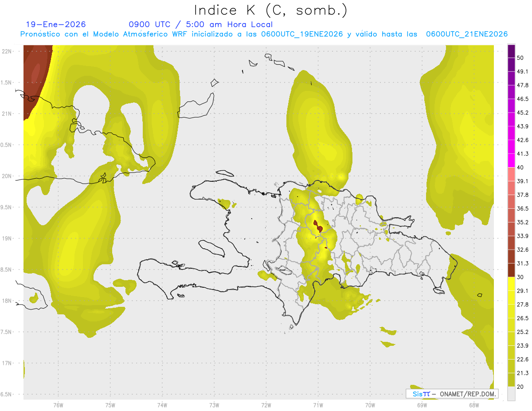Viewport: 532px width, 411px height.
Task: Pick the dark brown swatch between 30 and 31.3
Action: point(511,270)
